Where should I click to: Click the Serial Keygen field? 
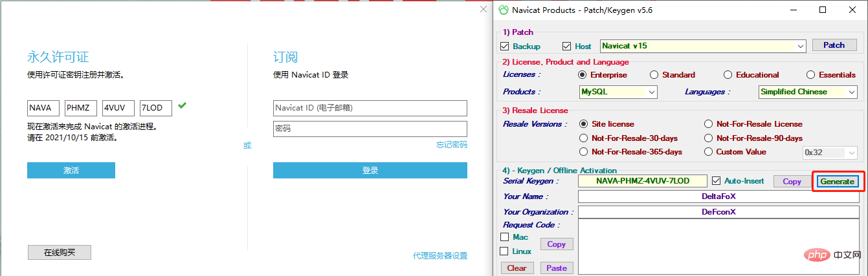pos(642,182)
